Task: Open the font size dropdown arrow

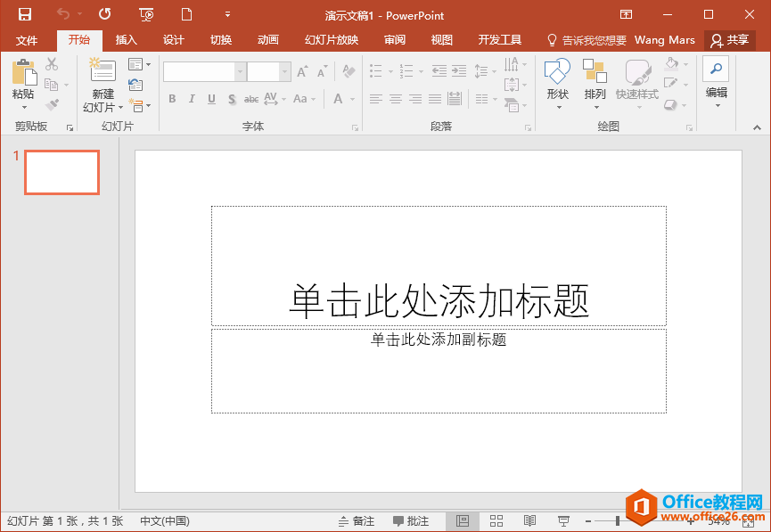Action: (284, 72)
